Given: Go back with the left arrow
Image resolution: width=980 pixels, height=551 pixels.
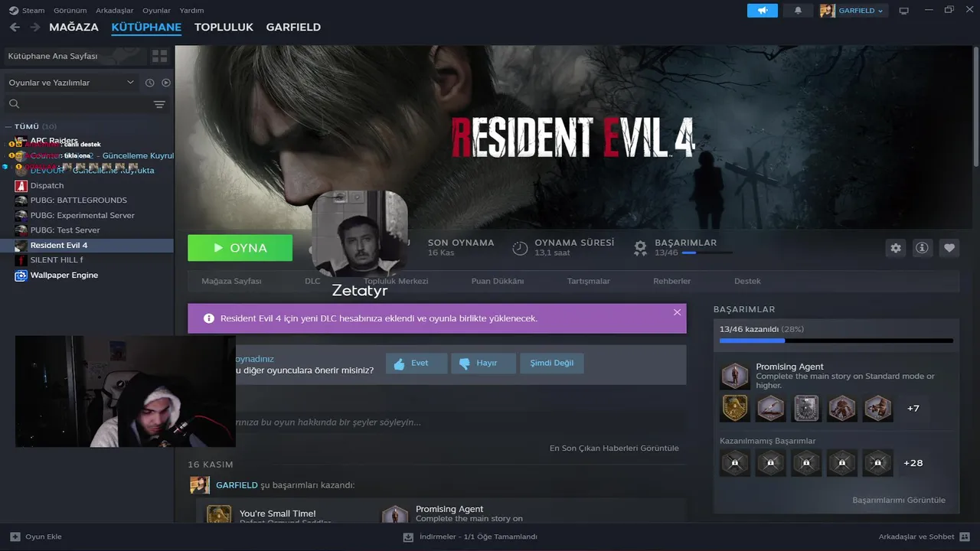Looking at the screenshot, I should (15, 27).
